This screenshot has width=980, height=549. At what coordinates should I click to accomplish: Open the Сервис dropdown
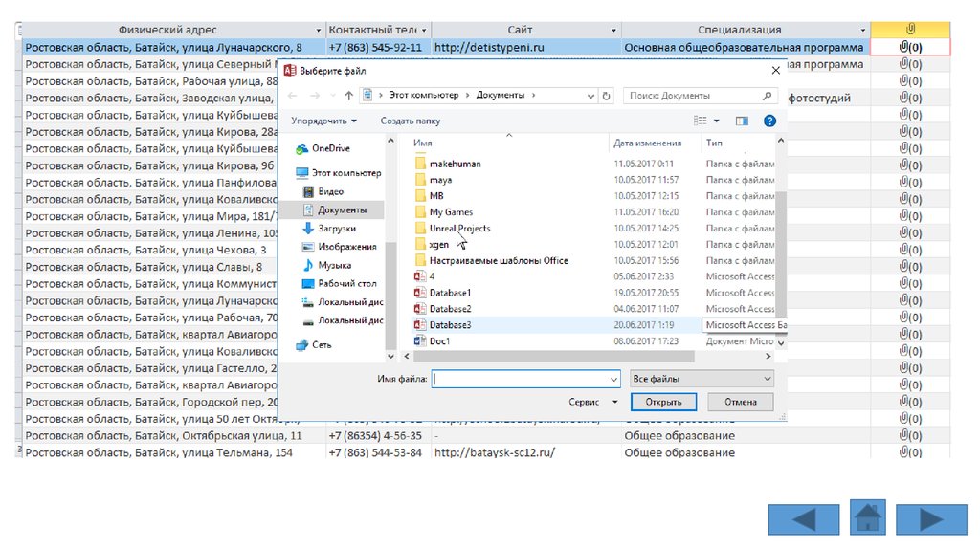592,403
